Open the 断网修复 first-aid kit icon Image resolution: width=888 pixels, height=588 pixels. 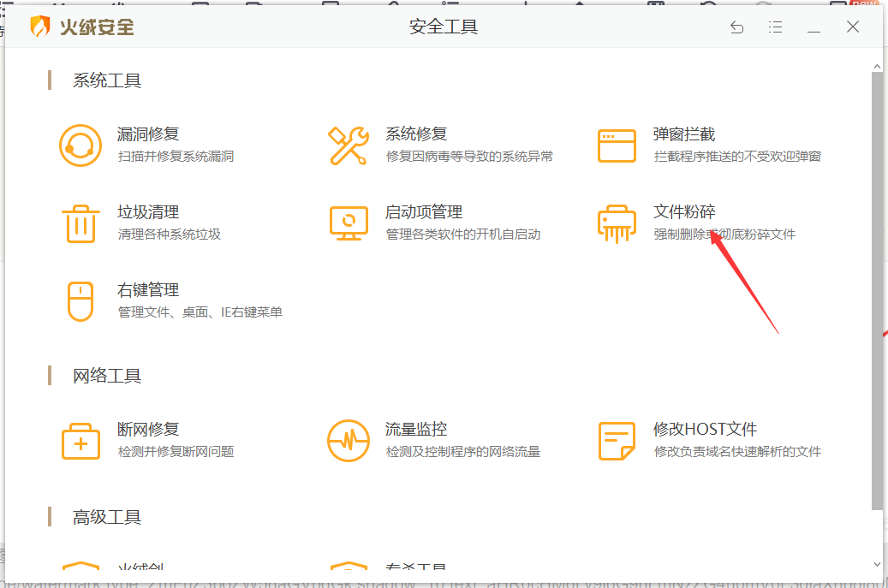pos(80,441)
